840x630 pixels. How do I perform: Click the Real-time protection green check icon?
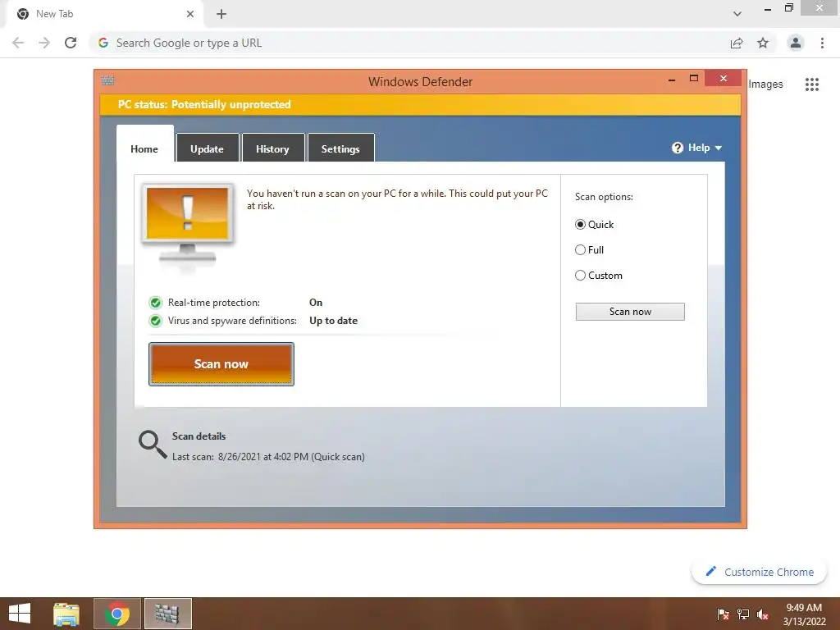click(x=156, y=303)
